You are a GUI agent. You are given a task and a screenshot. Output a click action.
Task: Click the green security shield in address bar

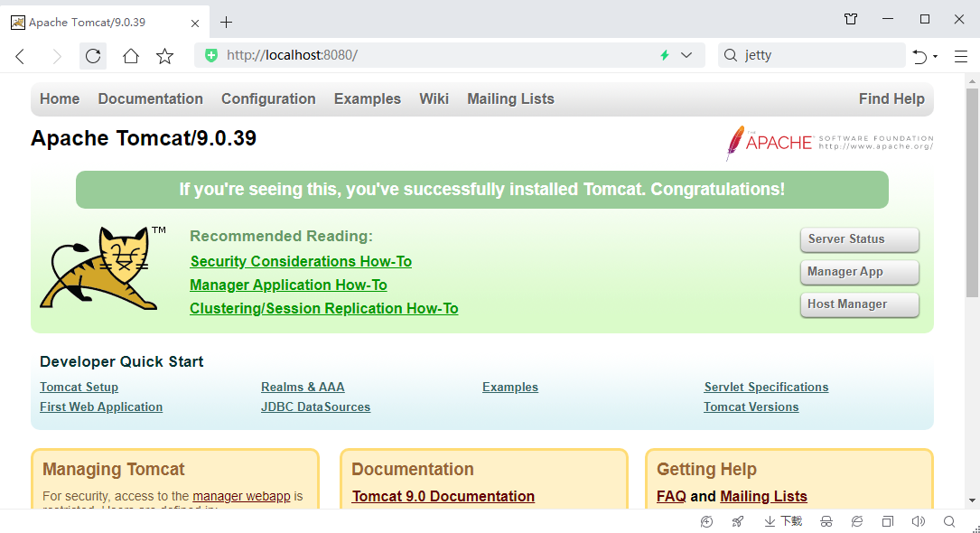coord(211,55)
